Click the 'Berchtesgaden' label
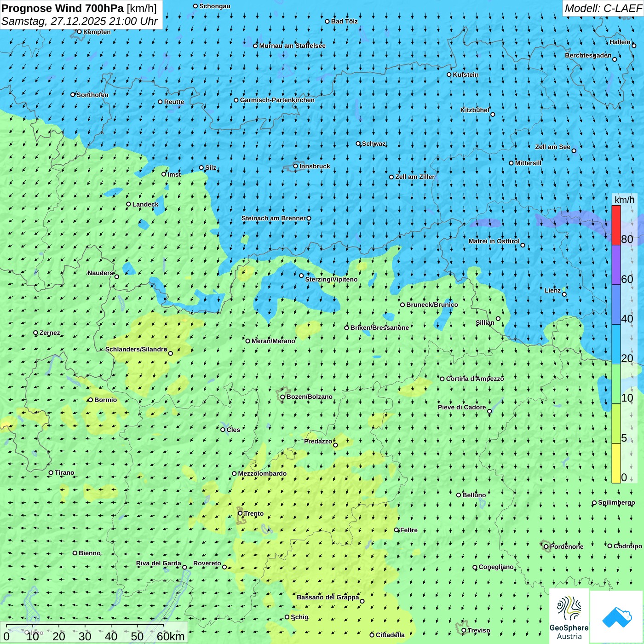 (x=588, y=55)
